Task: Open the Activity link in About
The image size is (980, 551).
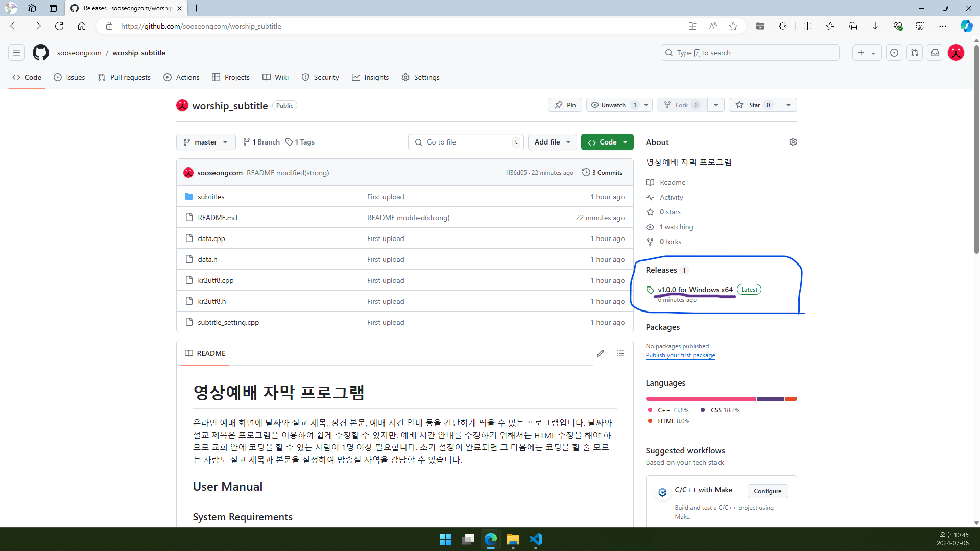Action: [671, 197]
